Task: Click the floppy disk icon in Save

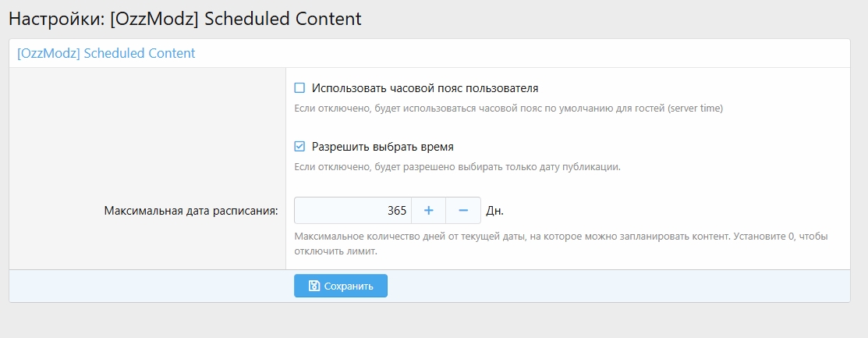Action: click(x=314, y=286)
